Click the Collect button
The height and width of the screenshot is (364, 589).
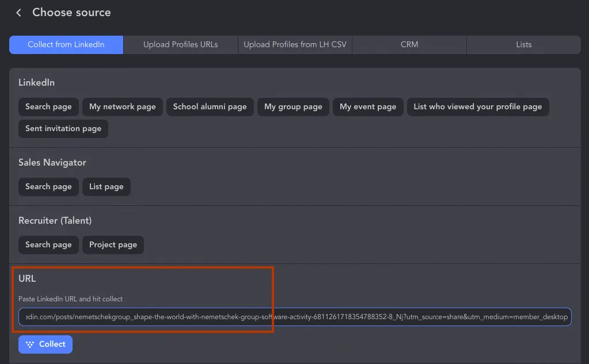(45, 344)
